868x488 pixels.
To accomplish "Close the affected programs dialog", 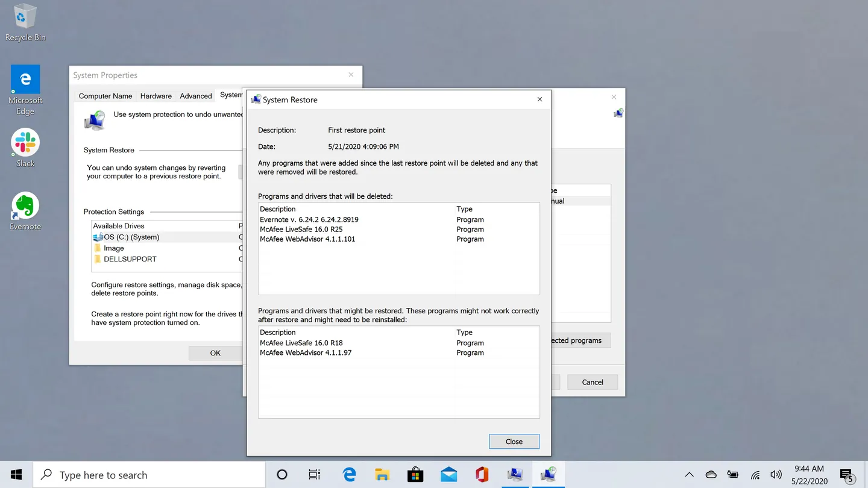I will (514, 442).
